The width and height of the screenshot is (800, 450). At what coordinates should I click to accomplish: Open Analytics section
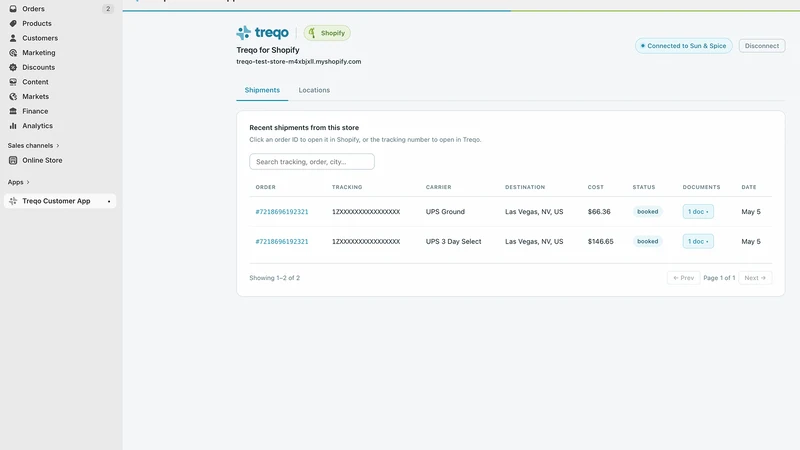[37, 126]
